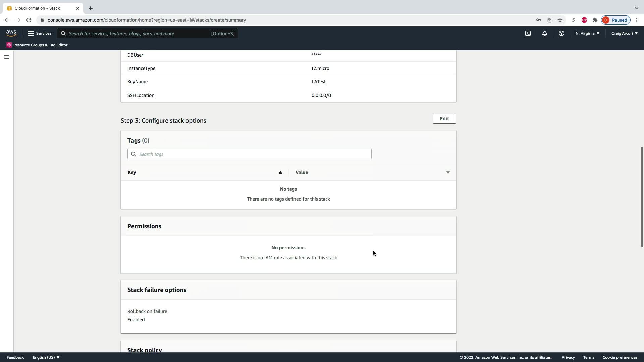Open English (US) language selector
Screen dimensions: 644x362
coord(46,357)
